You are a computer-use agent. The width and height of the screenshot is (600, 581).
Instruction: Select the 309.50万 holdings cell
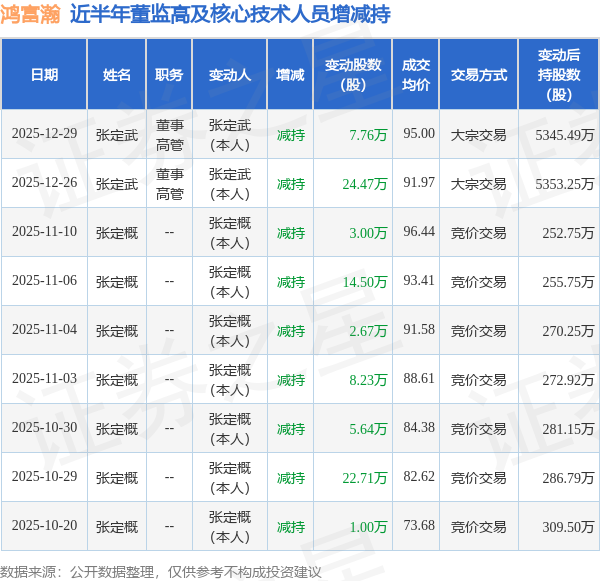click(568, 527)
